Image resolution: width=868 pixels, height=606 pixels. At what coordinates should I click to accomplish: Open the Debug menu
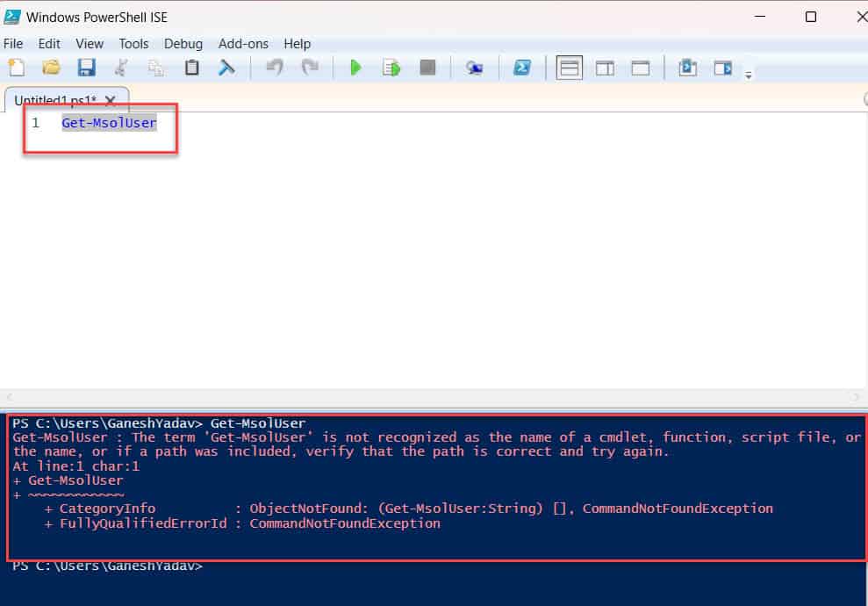coord(183,44)
